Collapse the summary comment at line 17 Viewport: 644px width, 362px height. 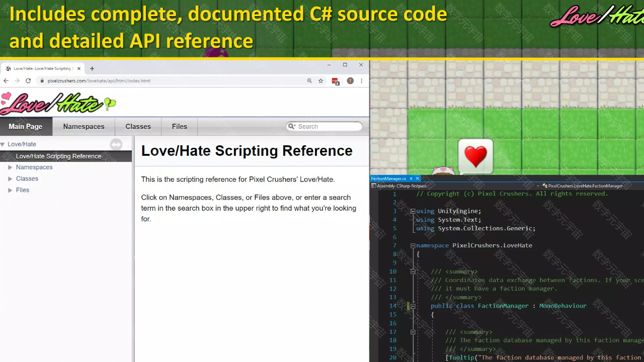tap(413, 332)
